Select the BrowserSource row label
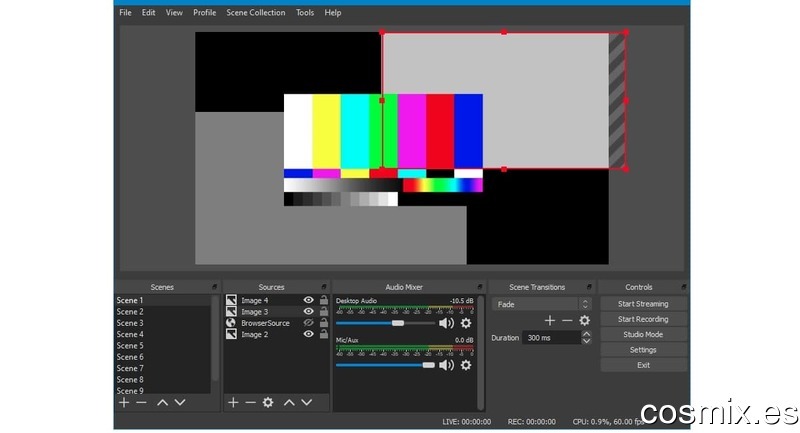Viewport: 800px width, 433px height. point(265,323)
